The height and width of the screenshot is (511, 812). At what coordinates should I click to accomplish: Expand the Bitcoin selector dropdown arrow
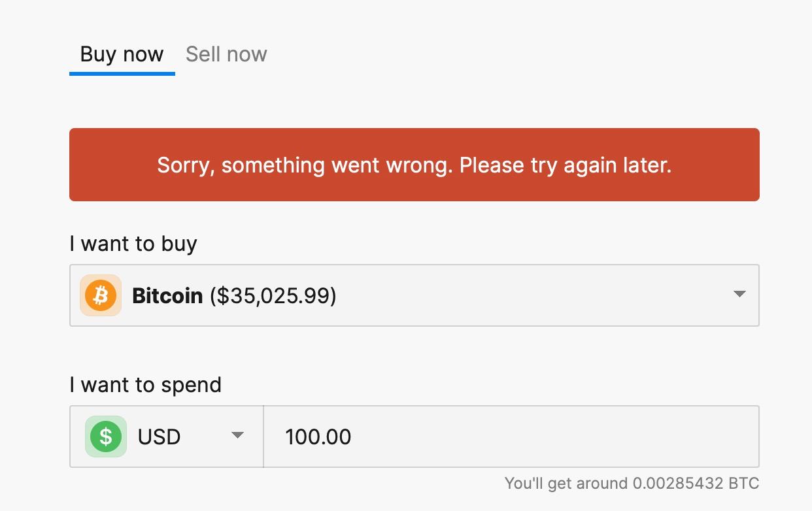[x=739, y=295]
